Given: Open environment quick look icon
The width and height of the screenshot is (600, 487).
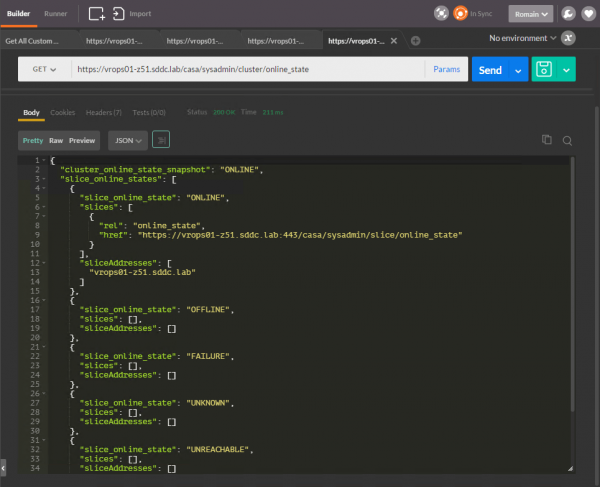Looking at the screenshot, I should tap(568, 38).
